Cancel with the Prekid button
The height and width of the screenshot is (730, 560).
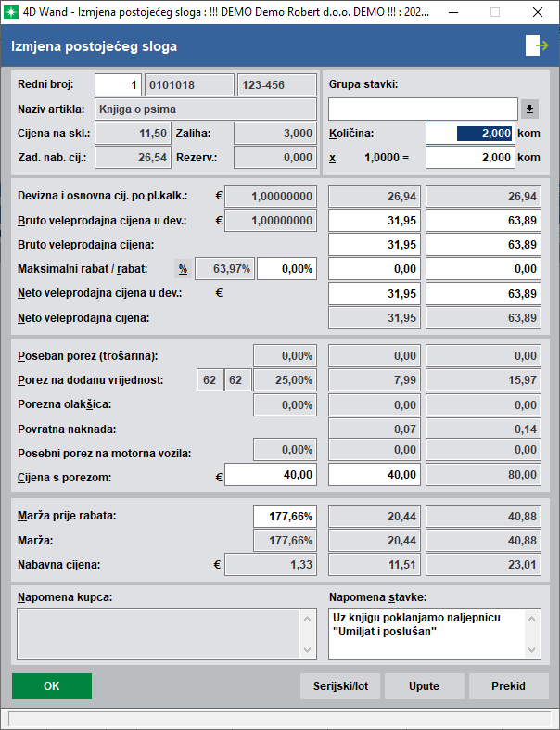point(508,686)
